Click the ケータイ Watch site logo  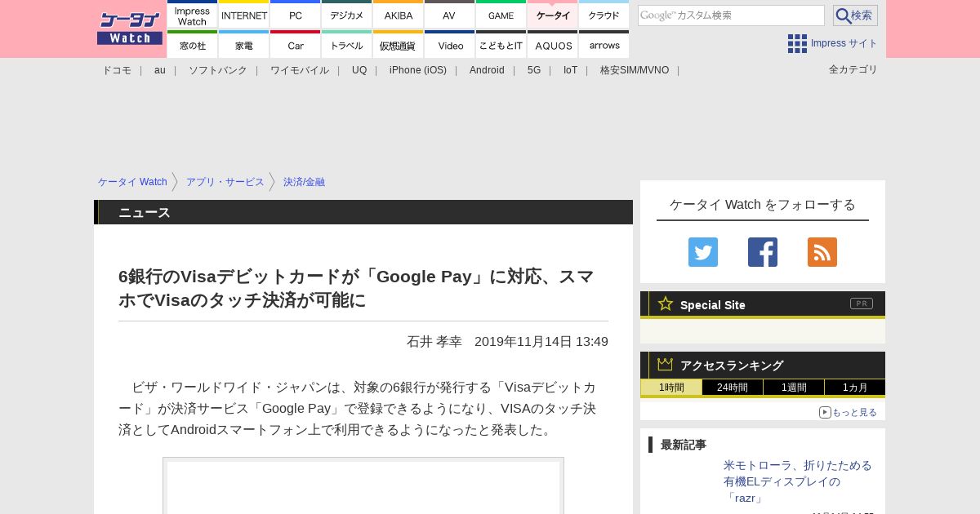pyautogui.click(x=130, y=29)
